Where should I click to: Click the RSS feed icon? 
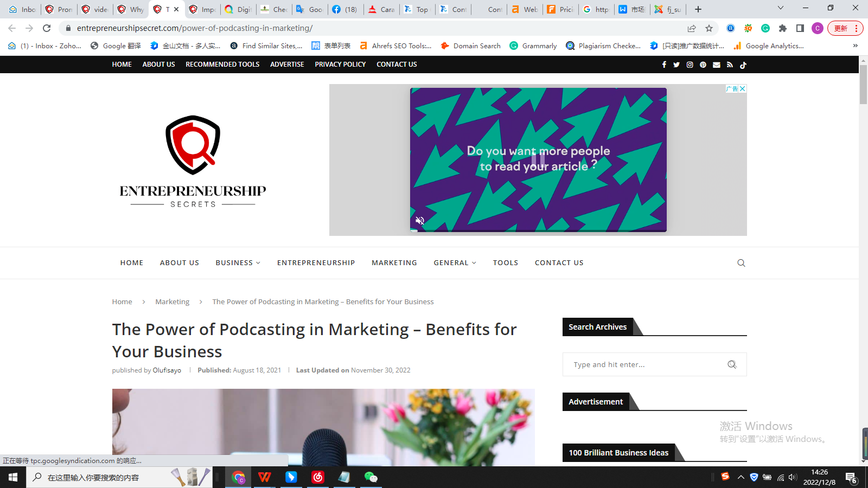coord(730,65)
